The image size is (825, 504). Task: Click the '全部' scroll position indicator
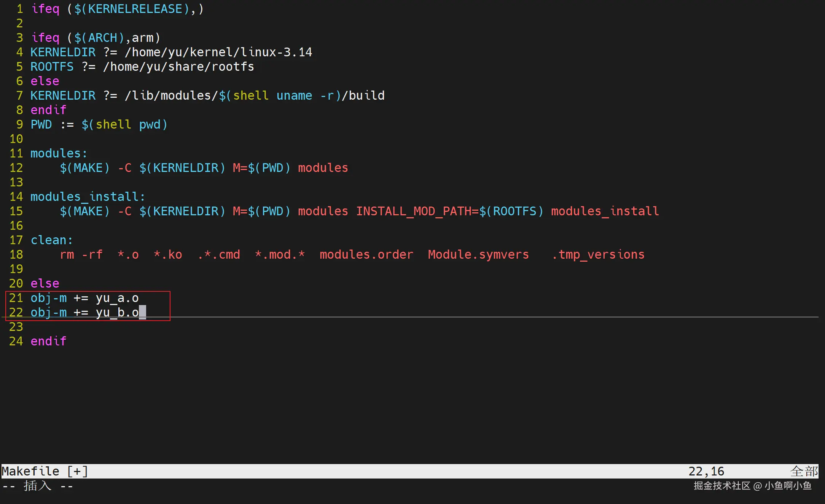coord(804,471)
